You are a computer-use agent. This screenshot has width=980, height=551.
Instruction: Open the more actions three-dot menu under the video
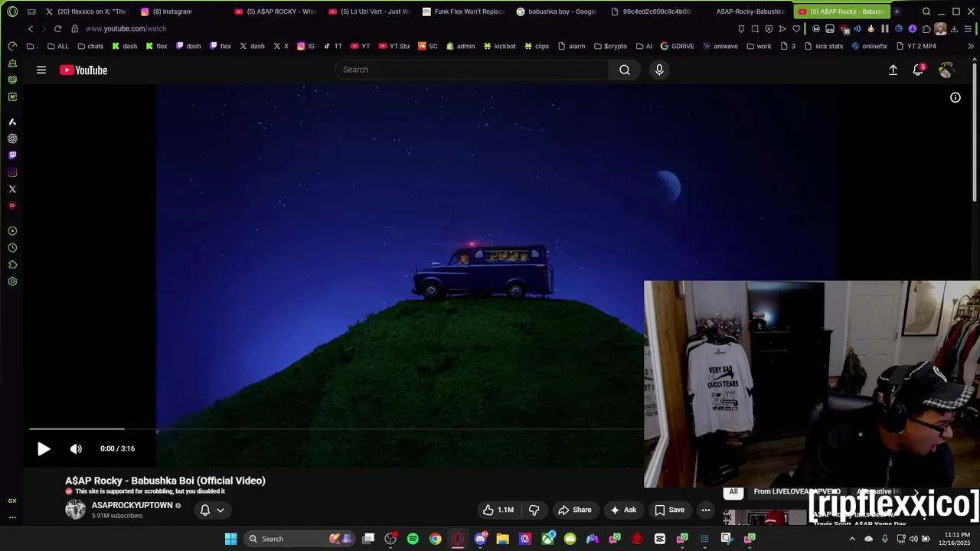pos(706,510)
